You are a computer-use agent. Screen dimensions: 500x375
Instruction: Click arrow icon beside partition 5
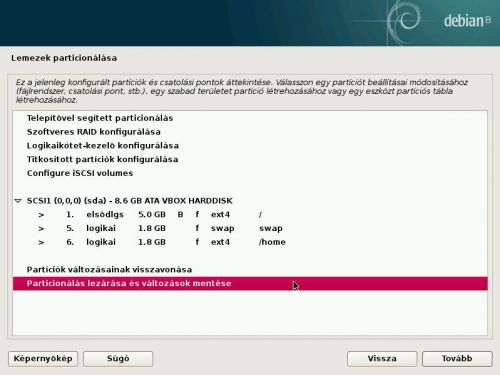click(41, 229)
